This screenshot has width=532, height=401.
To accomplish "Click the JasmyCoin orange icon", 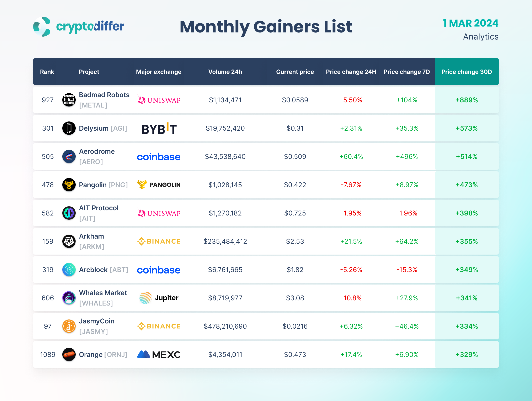I will [x=69, y=326].
